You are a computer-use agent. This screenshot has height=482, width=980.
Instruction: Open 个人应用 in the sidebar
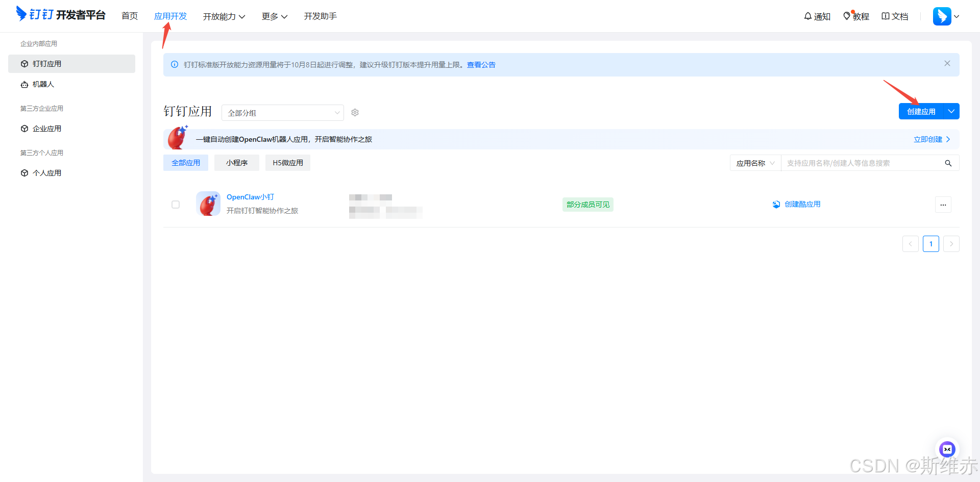click(71, 173)
